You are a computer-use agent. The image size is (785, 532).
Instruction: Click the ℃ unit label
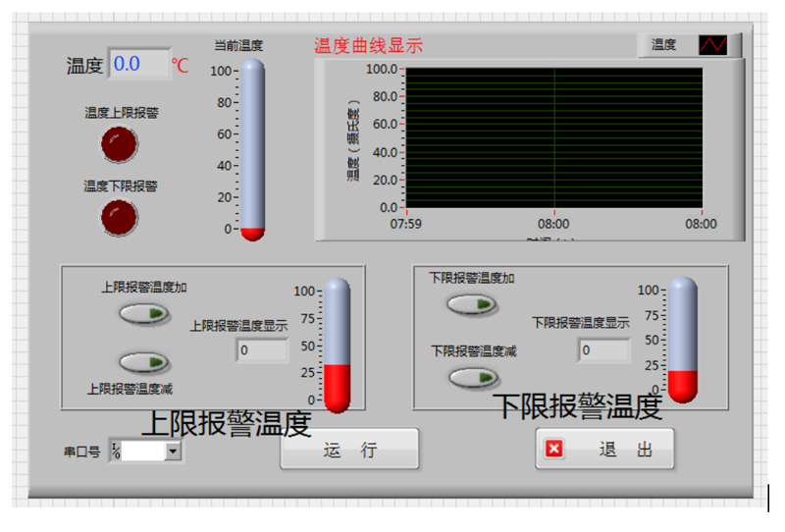pyautogui.click(x=181, y=66)
